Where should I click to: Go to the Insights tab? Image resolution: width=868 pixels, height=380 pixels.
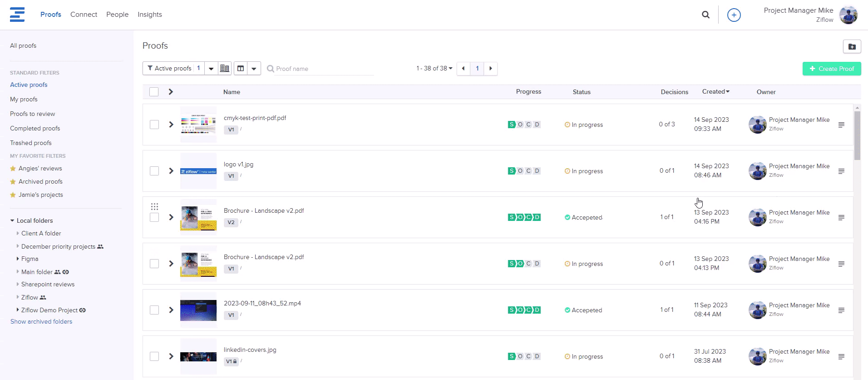[x=150, y=15]
